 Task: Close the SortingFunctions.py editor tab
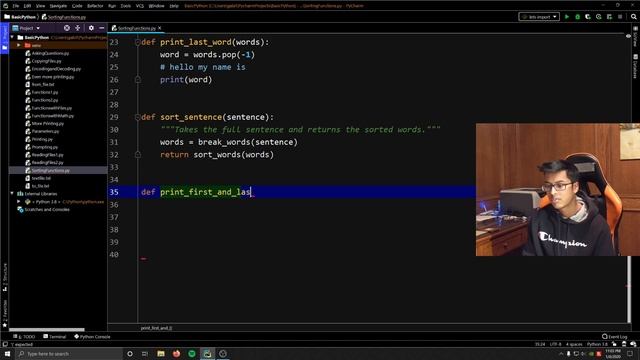(x=160, y=28)
